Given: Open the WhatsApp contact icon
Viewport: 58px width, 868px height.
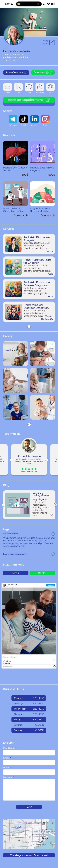Looking at the screenshot, I should pyautogui.click(x=40, y=87).
